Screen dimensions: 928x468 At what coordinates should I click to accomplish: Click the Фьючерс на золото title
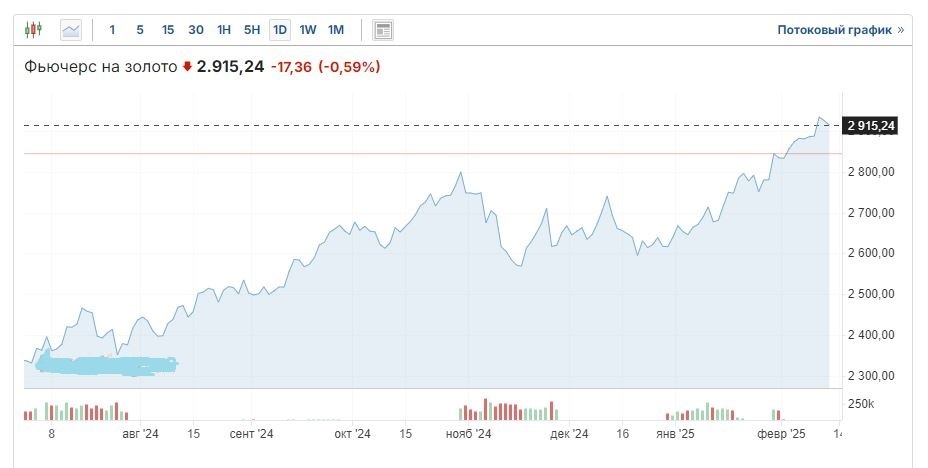tap(100, 67)
